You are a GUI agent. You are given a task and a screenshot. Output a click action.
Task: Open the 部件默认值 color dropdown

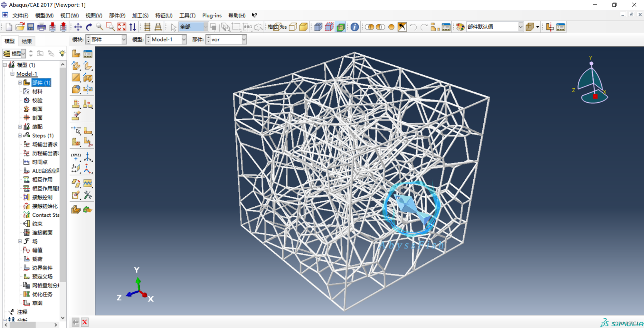click(520, 27)
